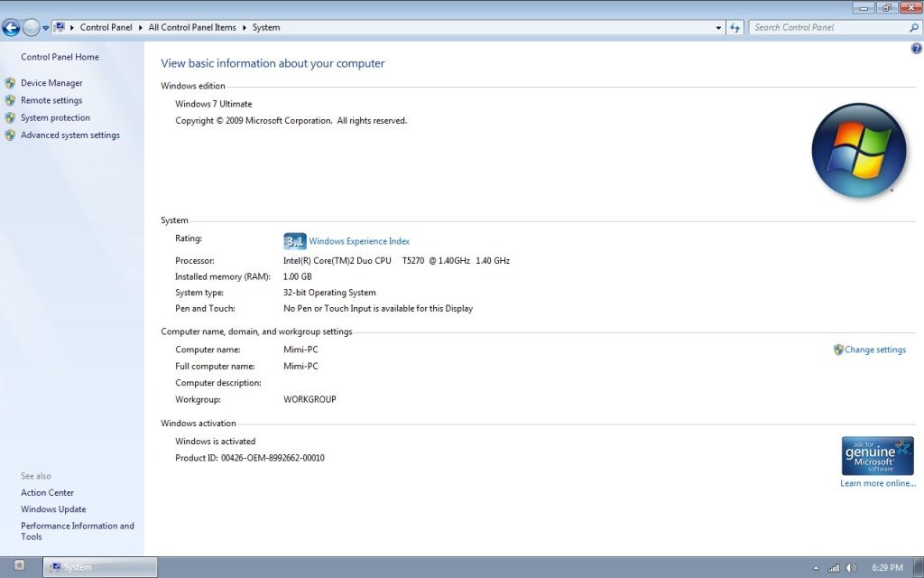Screen dimensions: 924x578
Task: Click the 3.1 rating badge icon
Action: (x=295, y=240)
